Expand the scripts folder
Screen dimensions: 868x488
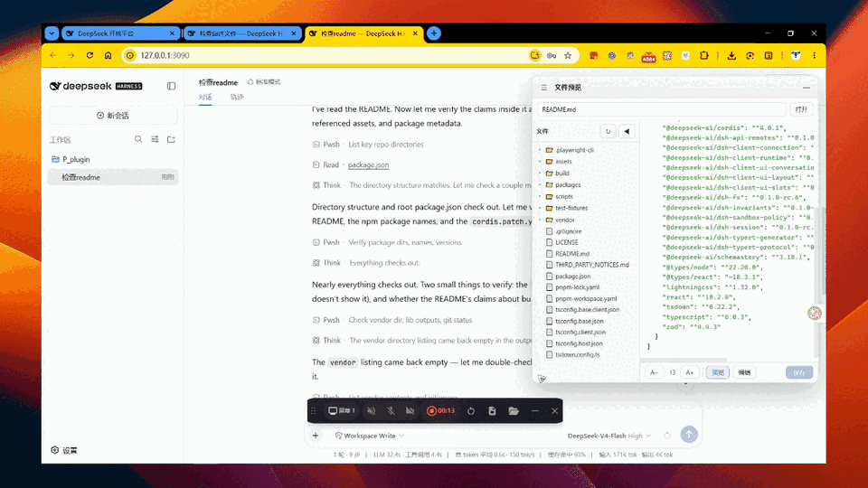click(x=540, y=196)
